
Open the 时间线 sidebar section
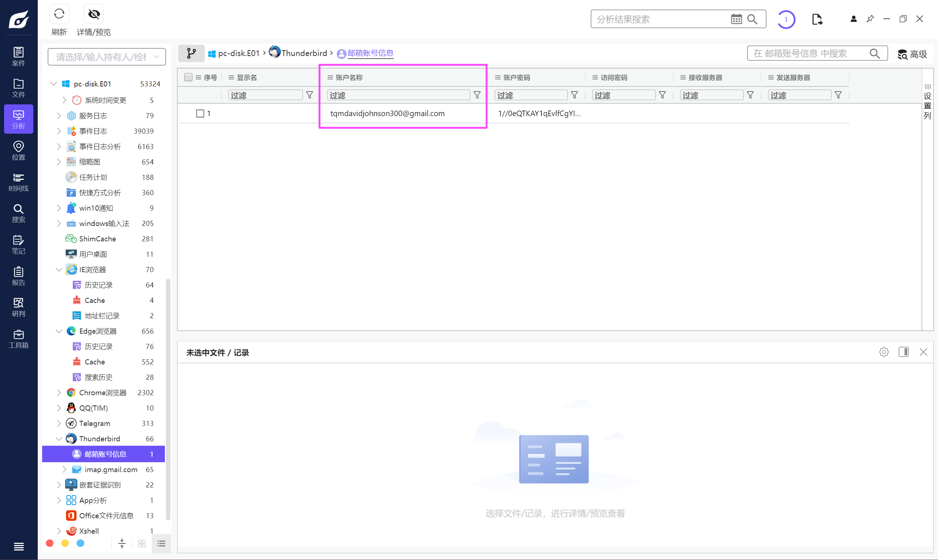click(x=18, y=182)
